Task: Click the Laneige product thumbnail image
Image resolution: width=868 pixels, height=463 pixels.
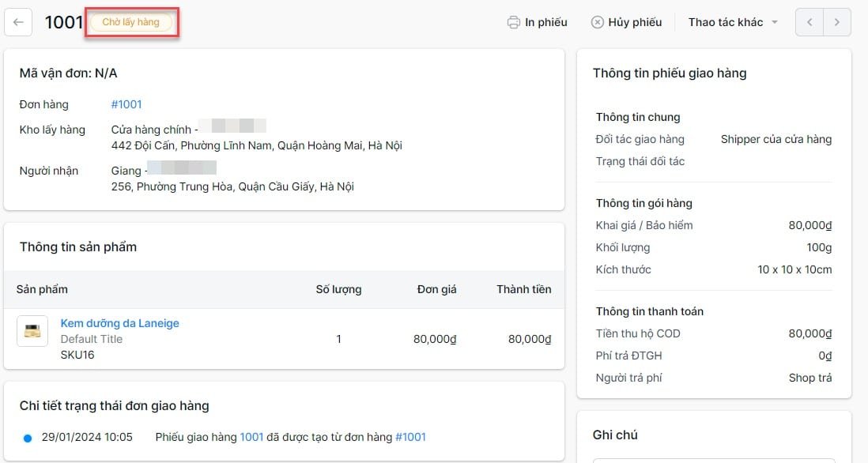Action: (32, 332)
